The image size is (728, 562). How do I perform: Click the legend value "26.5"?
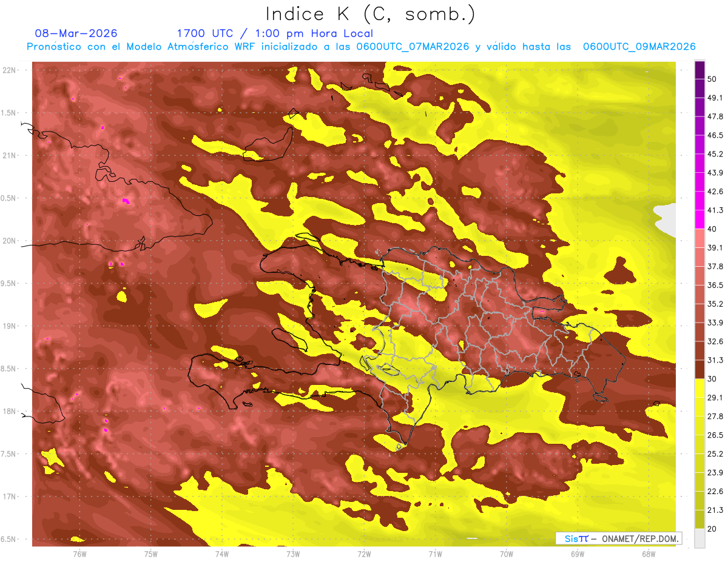[715, 435]
